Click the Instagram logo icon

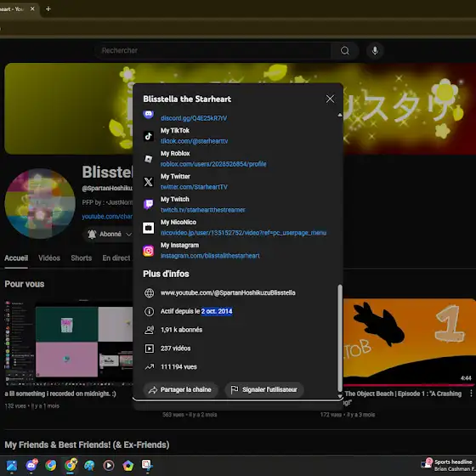149,251
